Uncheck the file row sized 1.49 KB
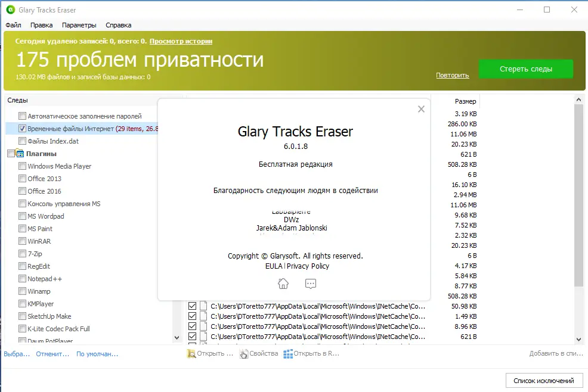588x392 pixels. (192, 316)
